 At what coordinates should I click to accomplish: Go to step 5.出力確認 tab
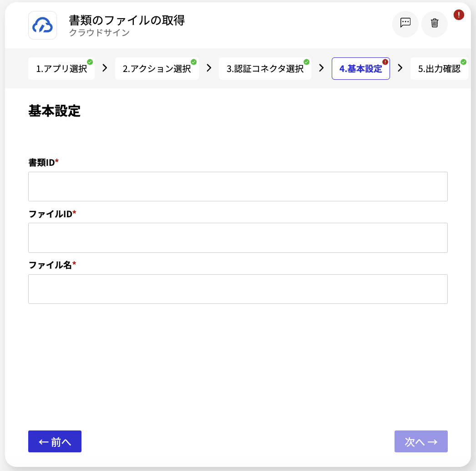[x=439, y=69]
